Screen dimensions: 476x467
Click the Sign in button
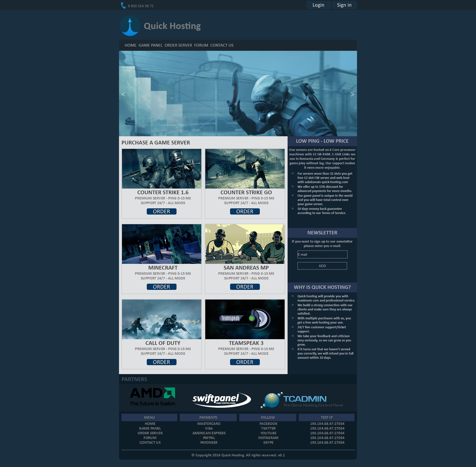344,5
